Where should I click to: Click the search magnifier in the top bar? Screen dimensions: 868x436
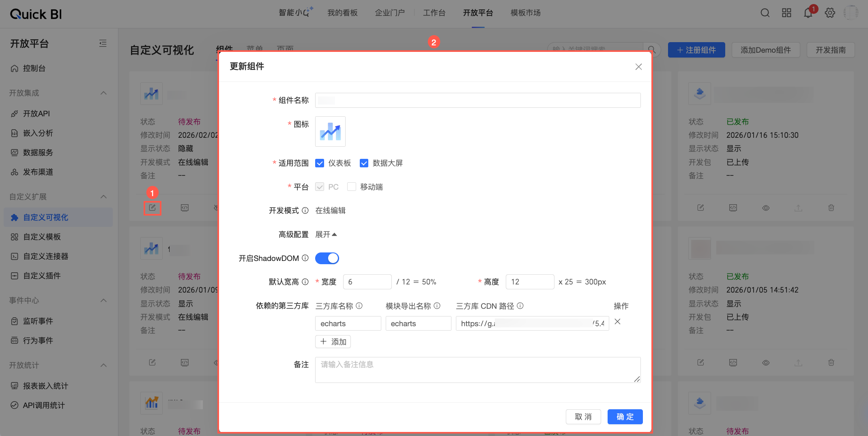(765, 13)
